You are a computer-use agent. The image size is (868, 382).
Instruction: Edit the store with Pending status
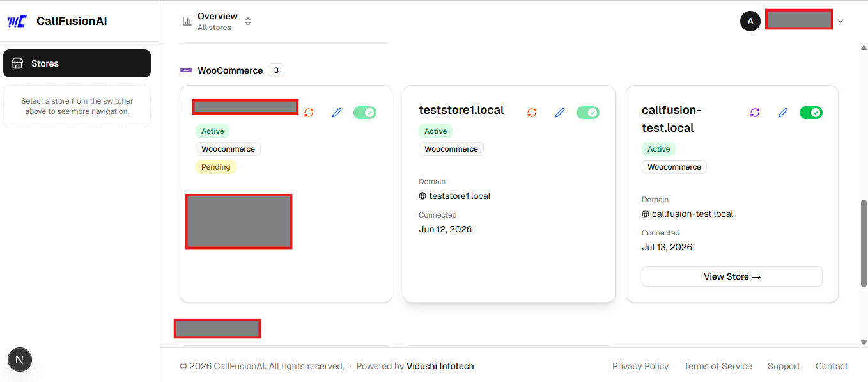337,113
